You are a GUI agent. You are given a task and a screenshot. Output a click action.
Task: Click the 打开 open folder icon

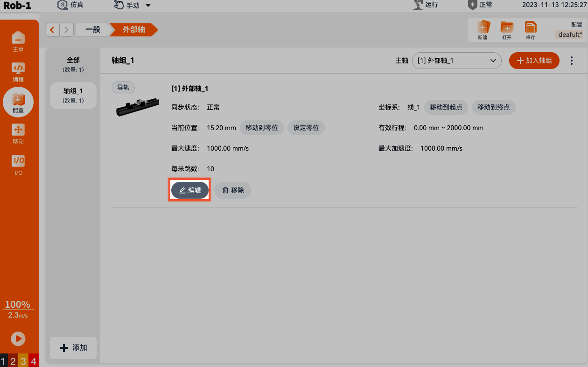[x=507, y=30]
